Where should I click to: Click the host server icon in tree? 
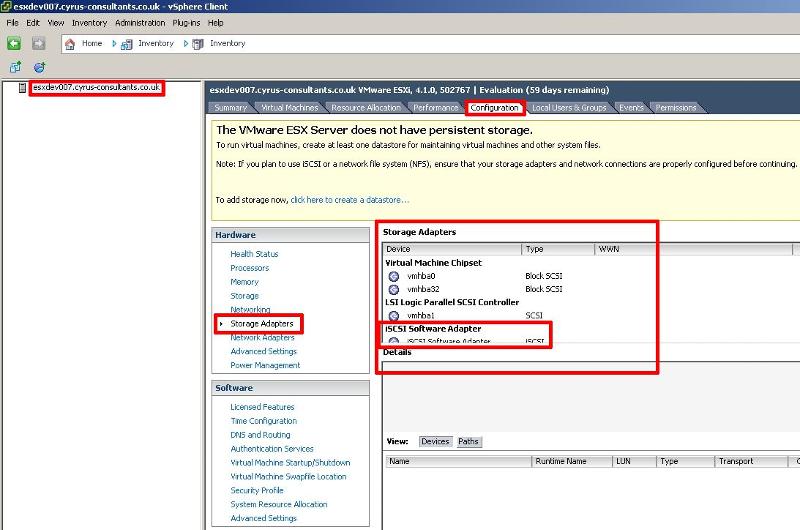22,88
